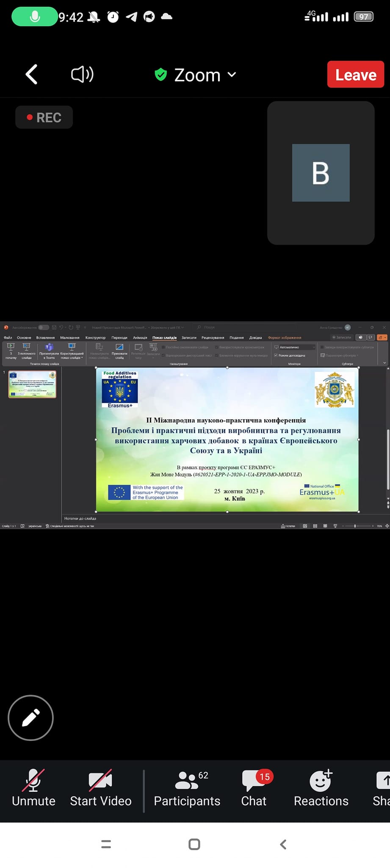Tap the green shield encryption icon
This screenshot has height=868, width=390.
point(161,75)
